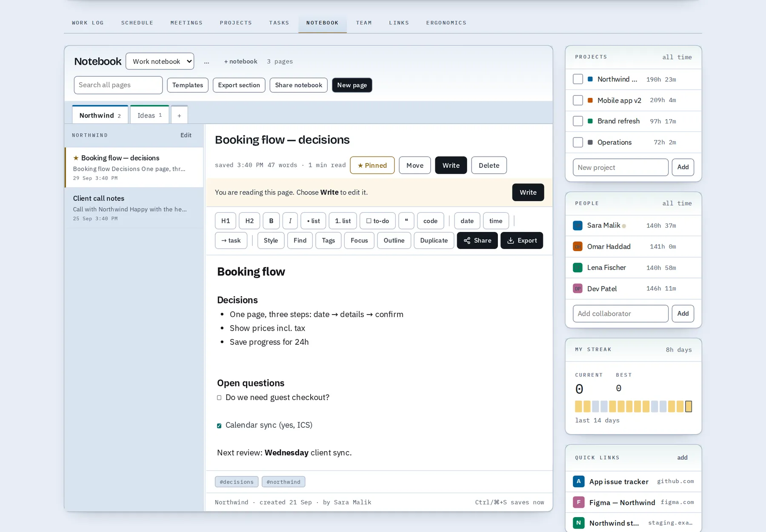The height and width of the screenshot is (532, 766).
Task: Go to Schedule tab
Action: click(x=137, y=23)
